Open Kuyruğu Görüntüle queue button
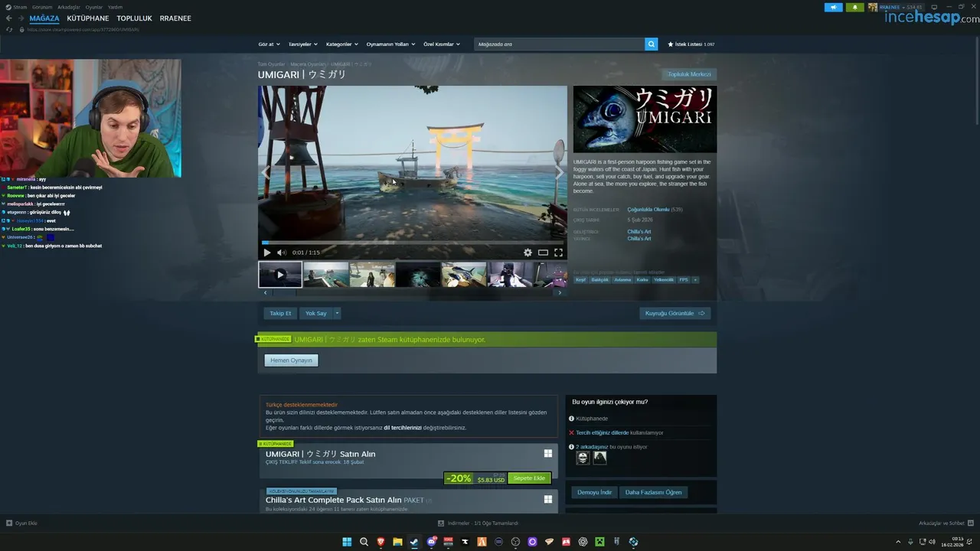 (x=675, y=313)
